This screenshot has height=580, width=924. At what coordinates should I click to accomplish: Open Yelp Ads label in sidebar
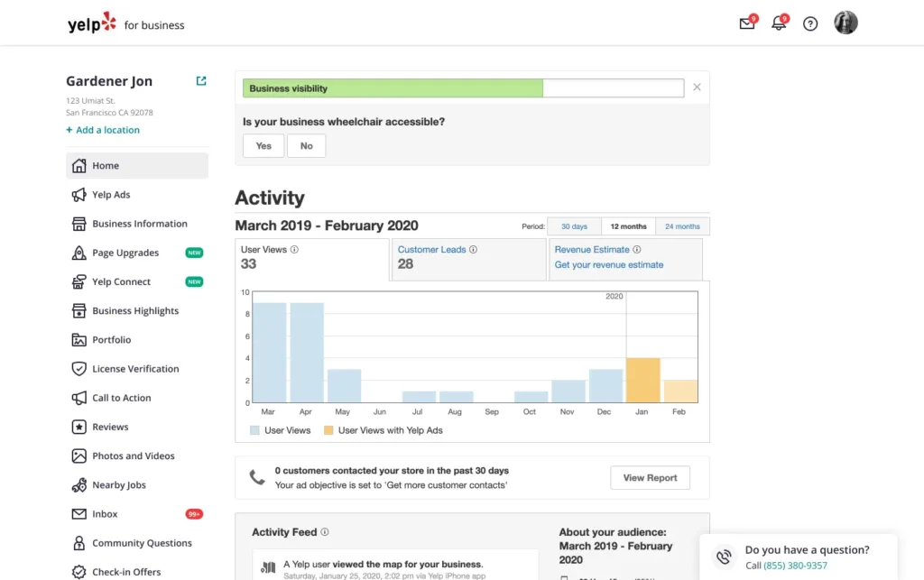[111, 194]
